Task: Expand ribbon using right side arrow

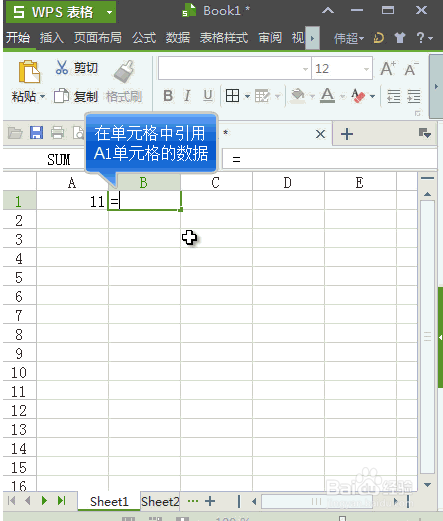Action: coord(436,87)
